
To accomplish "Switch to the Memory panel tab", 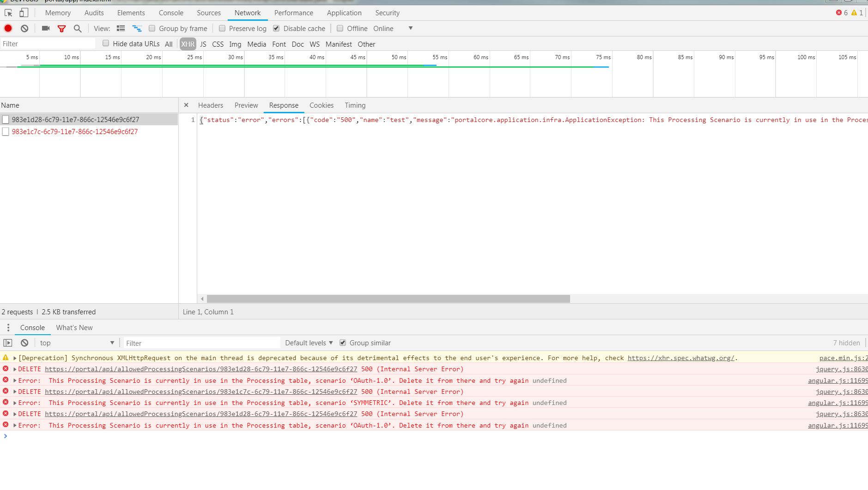I will (58, 13).
